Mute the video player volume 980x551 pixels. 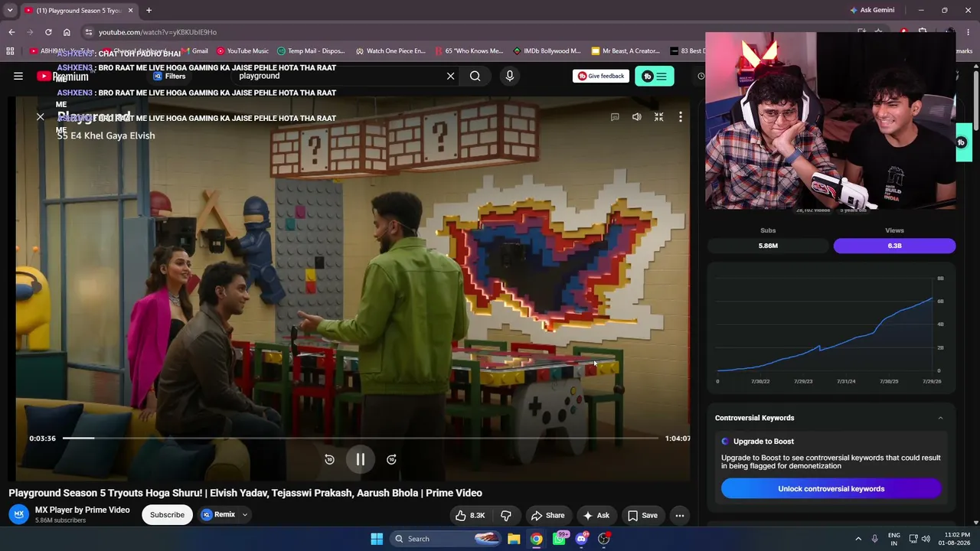tap(636, 117)
